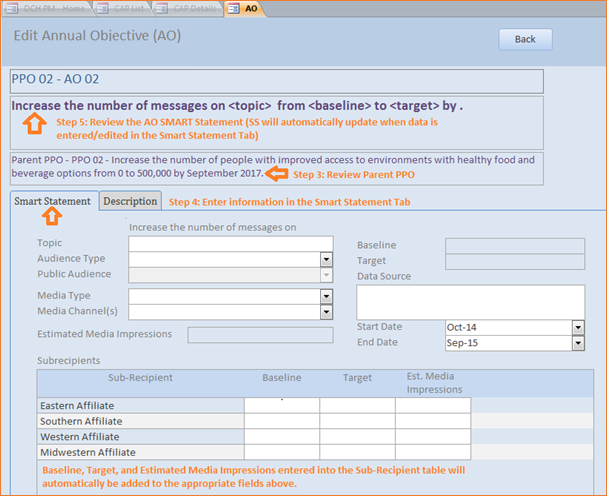The image size is (607, 496).
Task: Click Midwestern Affiliate Target cell
Action: pyautogui.click(x=358, y=452)
